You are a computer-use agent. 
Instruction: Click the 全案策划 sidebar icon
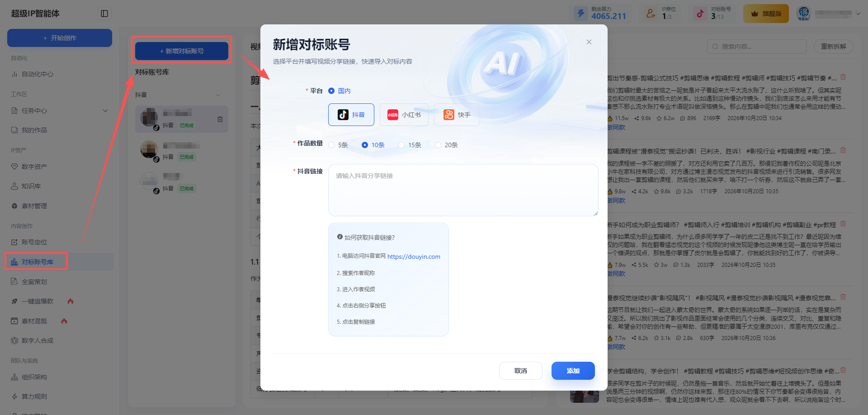14,282
